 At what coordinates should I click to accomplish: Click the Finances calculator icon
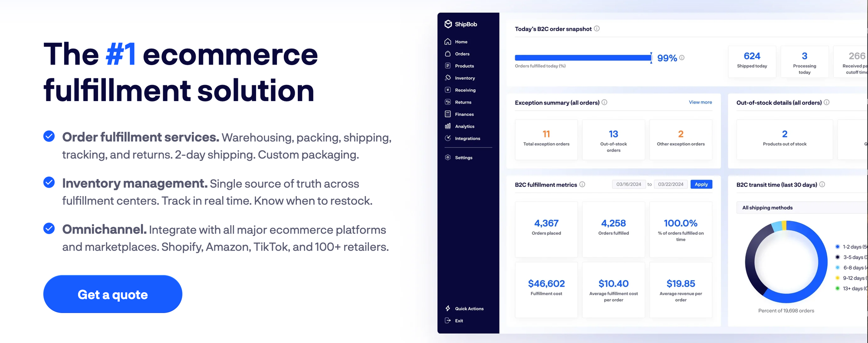point(448,114)
